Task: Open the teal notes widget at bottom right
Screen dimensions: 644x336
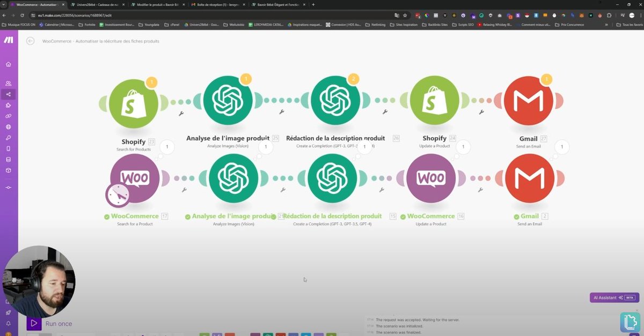Action: coord(631,322)
